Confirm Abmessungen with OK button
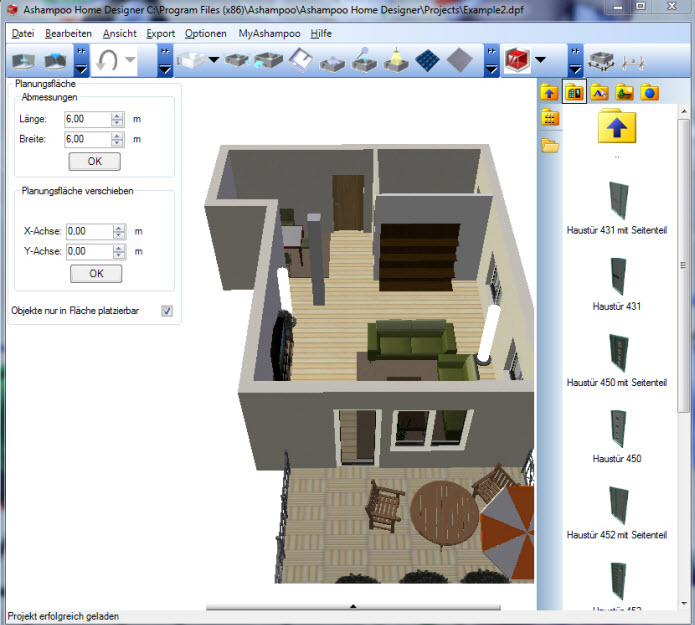Viewport: 695px width, 625px height. 94,161
